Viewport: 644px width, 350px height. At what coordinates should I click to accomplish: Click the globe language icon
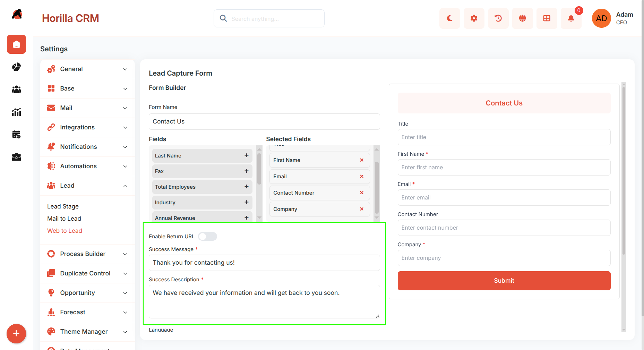(x=522, y=18)
